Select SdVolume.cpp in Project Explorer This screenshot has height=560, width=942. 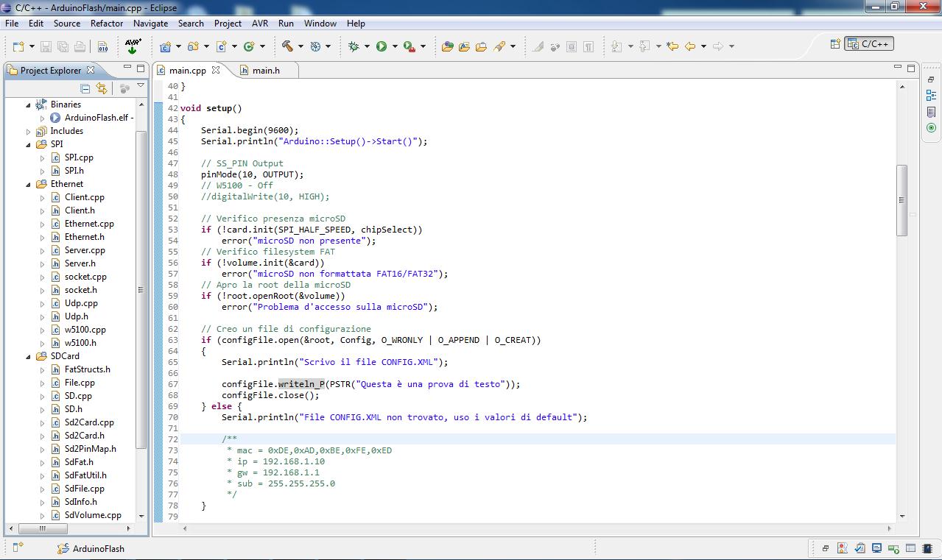tap(93, 515)
